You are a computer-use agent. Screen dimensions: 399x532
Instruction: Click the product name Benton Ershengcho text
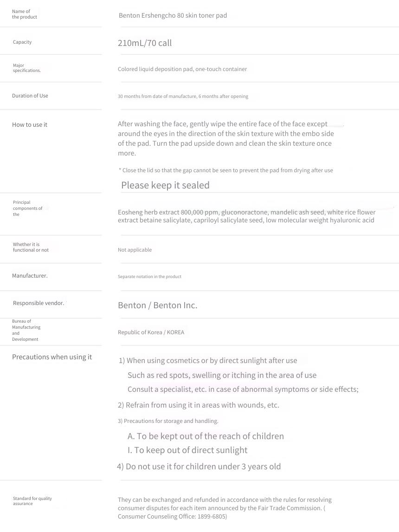pos(173,15)
